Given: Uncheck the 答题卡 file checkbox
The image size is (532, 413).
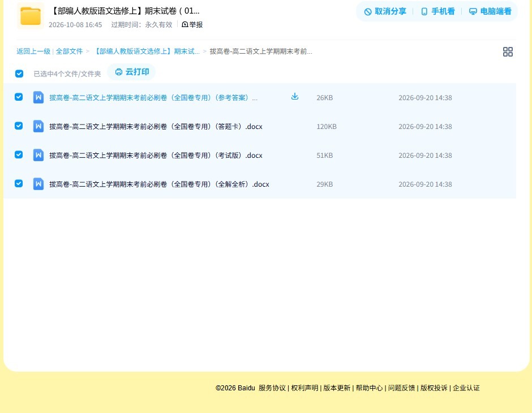Looking at the screenshot, I should (x=19, y=126).
